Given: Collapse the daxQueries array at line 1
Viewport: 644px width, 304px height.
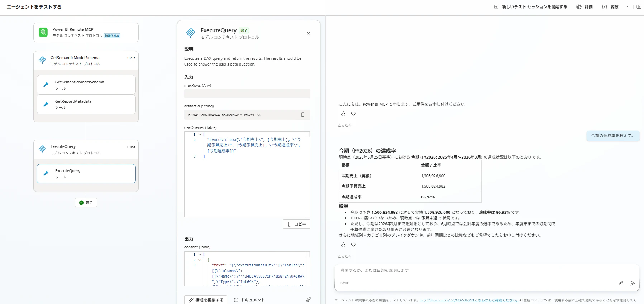Looking at the screenshot, I should 200,135.
